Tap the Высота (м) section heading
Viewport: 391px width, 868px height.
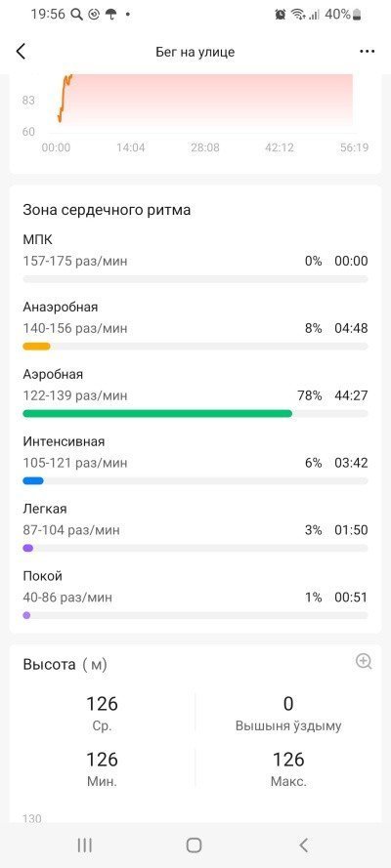(x=65, y=665)
